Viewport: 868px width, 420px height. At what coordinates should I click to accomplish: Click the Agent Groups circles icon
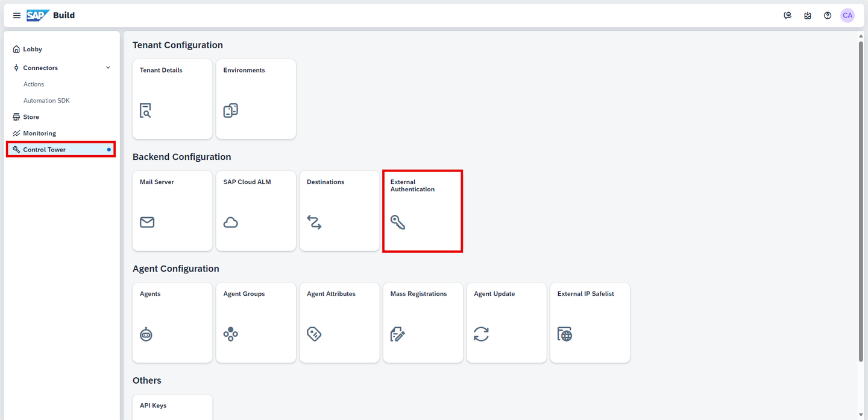231,334
